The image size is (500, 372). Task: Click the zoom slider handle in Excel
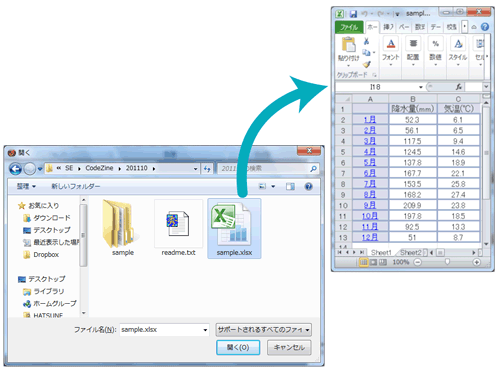(x=447, y=262)
